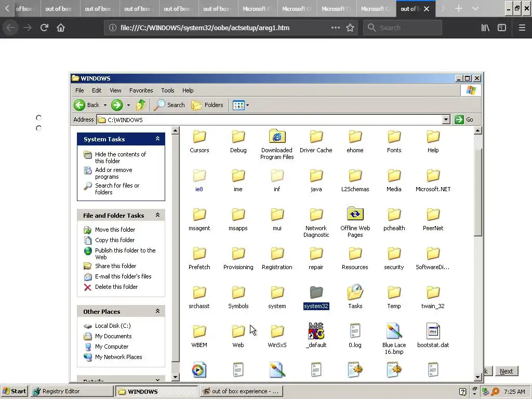Select the Driver Cache folder
The width and height of the screenshot is (532, 399).
click(x=316, y=142)
